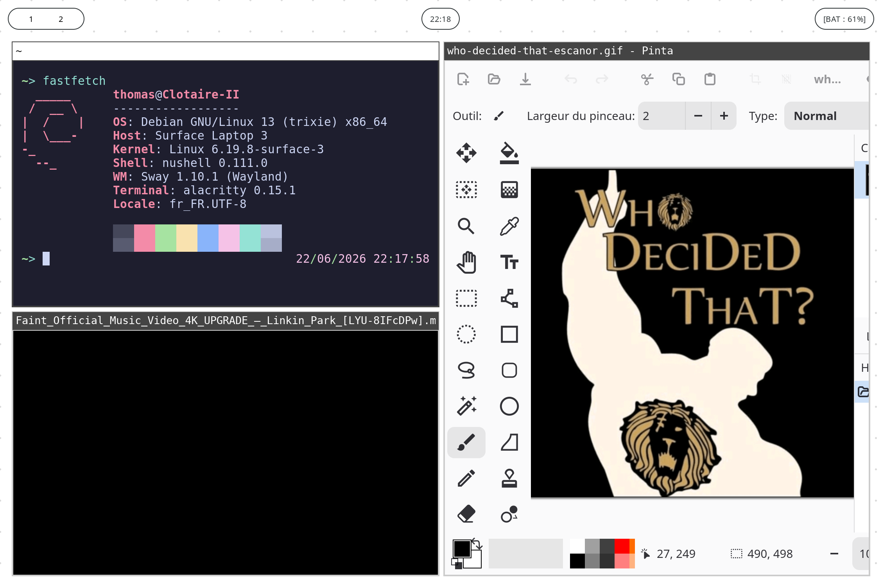The width and height of the screenshot is (882, 588).
Task: Select the Line/Curve tool
Action: click(509, 299)
